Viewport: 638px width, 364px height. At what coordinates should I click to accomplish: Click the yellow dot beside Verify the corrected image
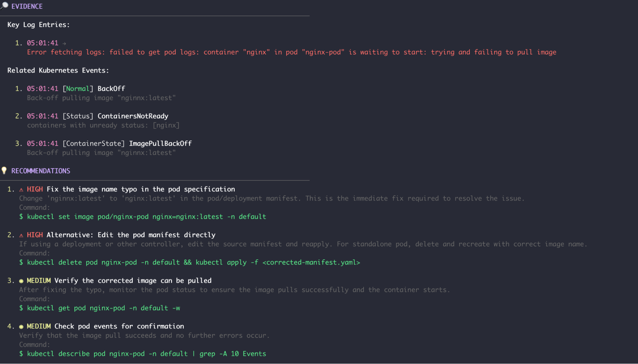pyautogui.click(x=21, y=281)
